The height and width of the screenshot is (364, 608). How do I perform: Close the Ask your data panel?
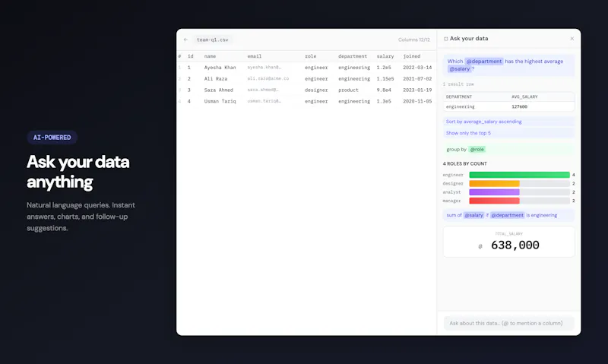572,39
